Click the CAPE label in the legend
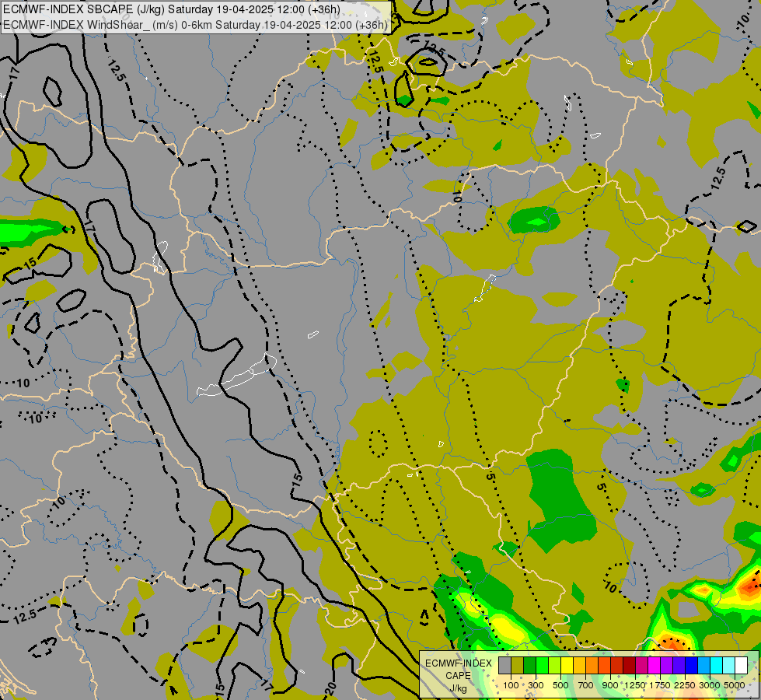The height and width of the screenshot is (700, 761). (459, 676)
